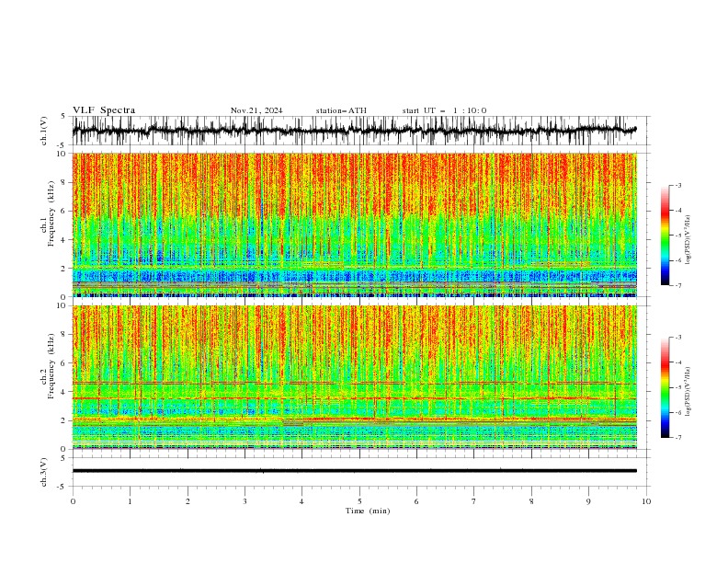Click the red 3.5 kHz line in ch.2 spectrogram
The image size is (728, 563).
pos(355,398)
